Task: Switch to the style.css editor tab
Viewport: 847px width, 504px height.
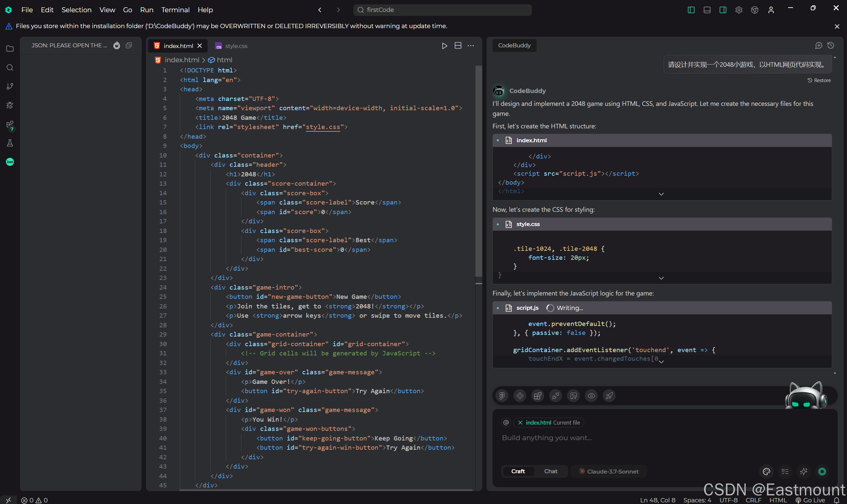Action: coord(236,46)
